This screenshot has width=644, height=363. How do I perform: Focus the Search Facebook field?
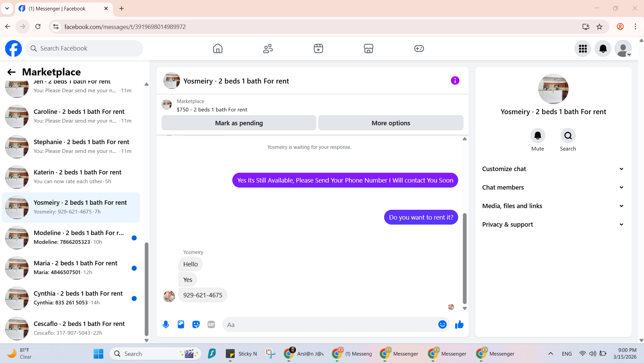84,48
